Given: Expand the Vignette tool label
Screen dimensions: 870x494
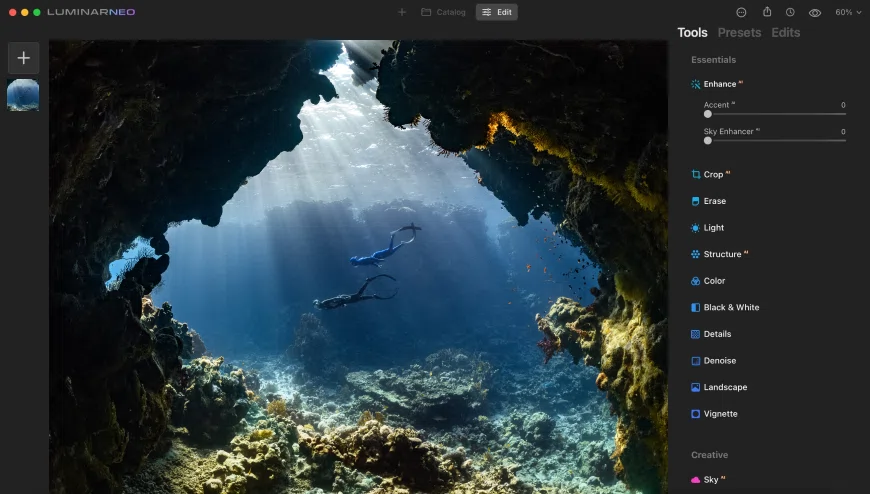Looking at the screenshot, I should 720,414.
